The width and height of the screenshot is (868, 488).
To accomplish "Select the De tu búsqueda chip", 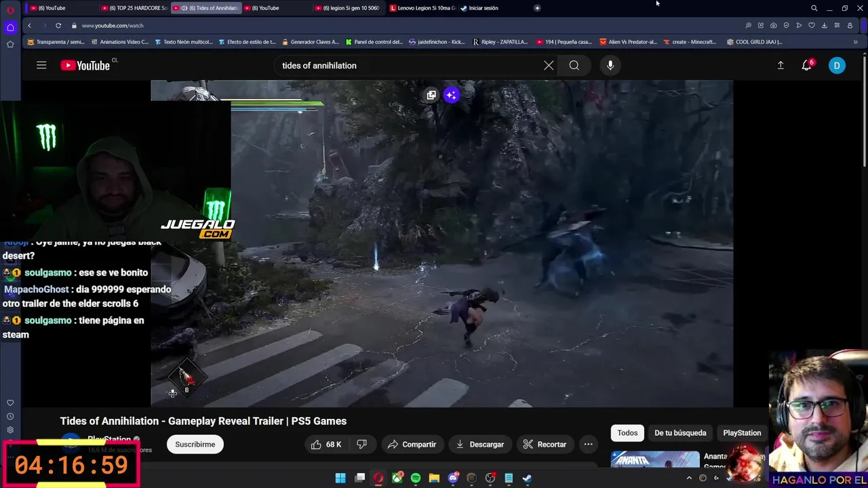I will pyautogui.click(x=680, y=432).
